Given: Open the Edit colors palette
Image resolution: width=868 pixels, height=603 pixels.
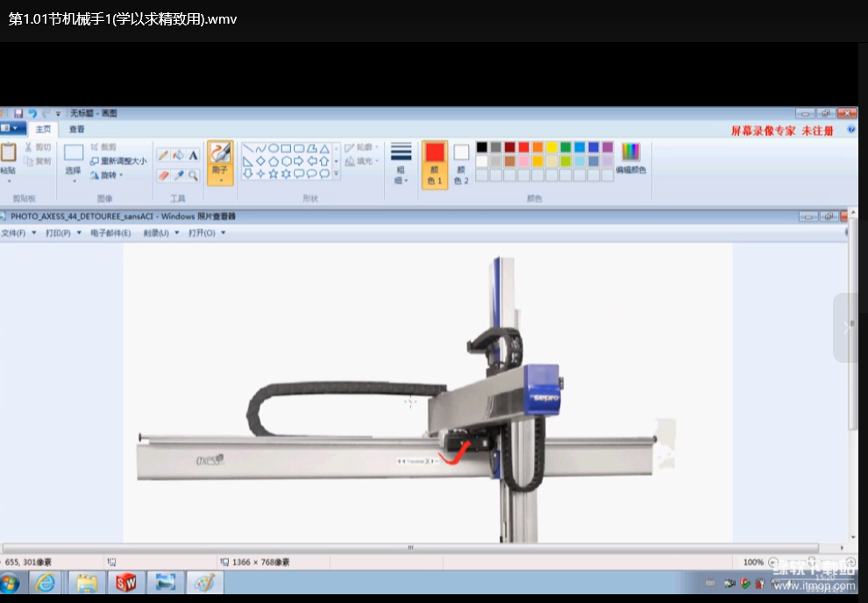Looking at the screenshot, I should point(630,158).
